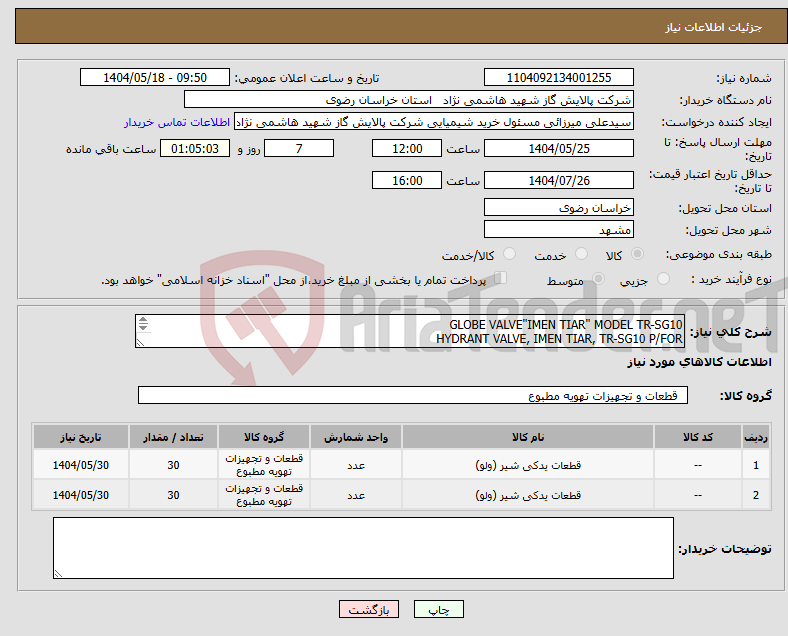Click scroll up arrow in description box

coord(143,320)
